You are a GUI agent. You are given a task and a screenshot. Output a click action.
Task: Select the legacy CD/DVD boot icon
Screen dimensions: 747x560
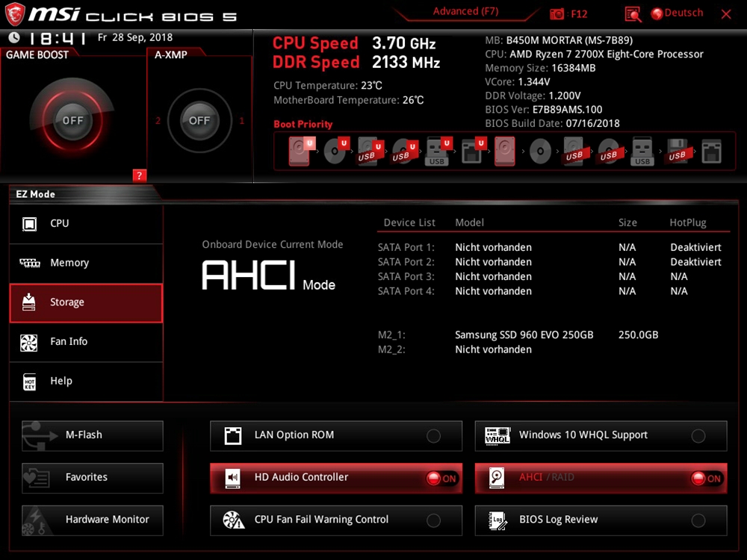click(x=540, y=152)
